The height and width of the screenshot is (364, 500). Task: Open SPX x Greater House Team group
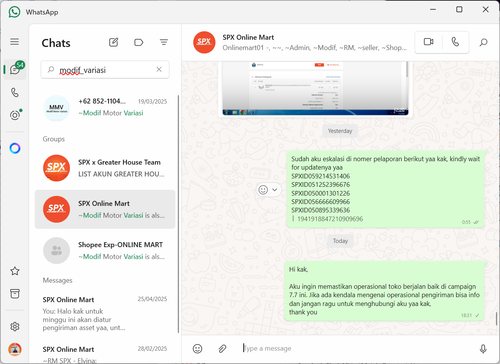(105, 168)
